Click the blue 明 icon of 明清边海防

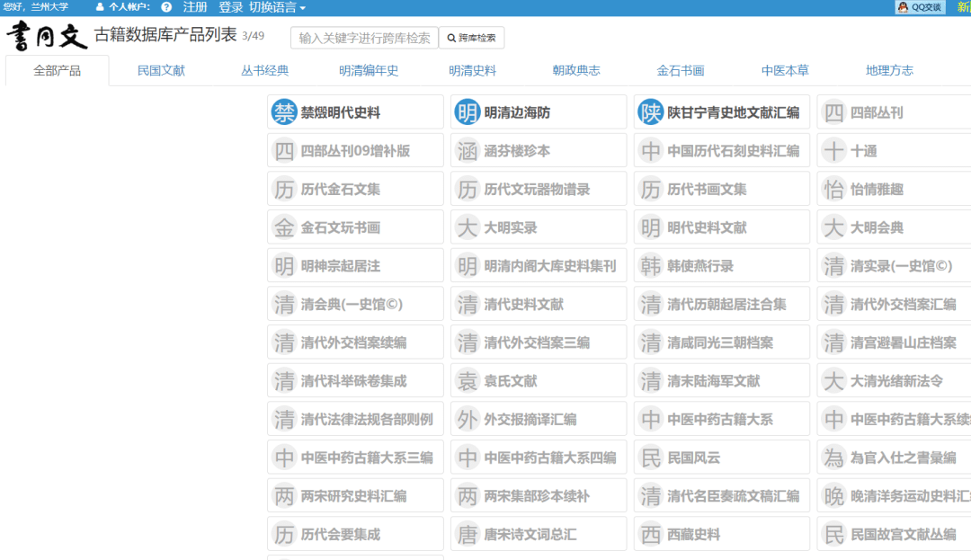(x=468, y=112)
